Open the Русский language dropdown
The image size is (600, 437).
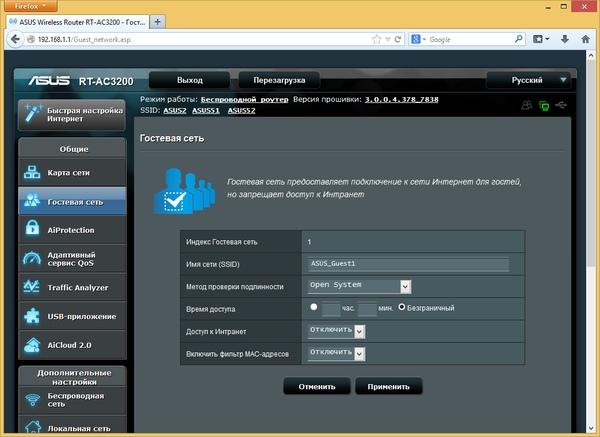pyautogui.click(x=528, y=80)
